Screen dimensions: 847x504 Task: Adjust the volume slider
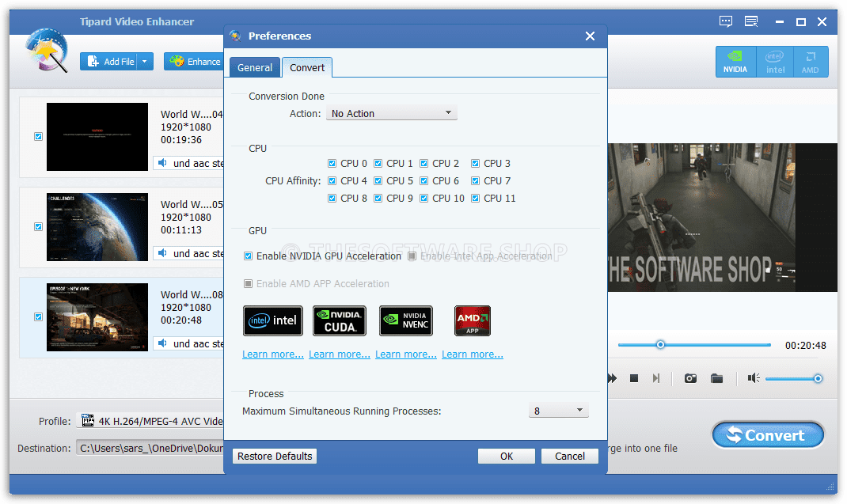[793, 378]
